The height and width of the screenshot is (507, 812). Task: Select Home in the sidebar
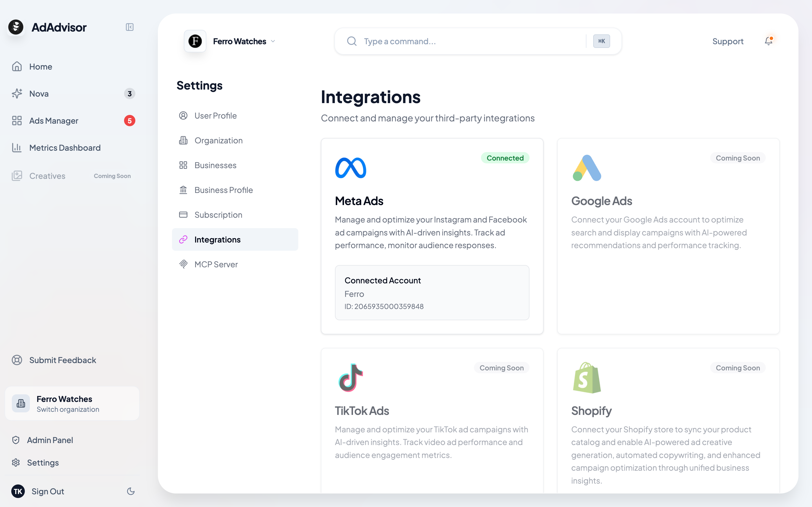click(40, 66)
